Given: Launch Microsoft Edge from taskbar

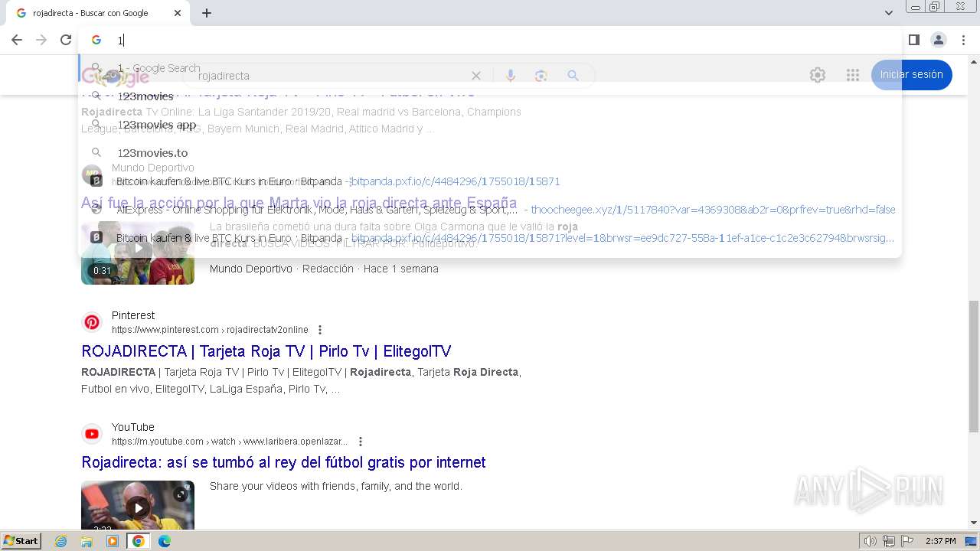Looking at the screenshot, I should coord(164,541).
